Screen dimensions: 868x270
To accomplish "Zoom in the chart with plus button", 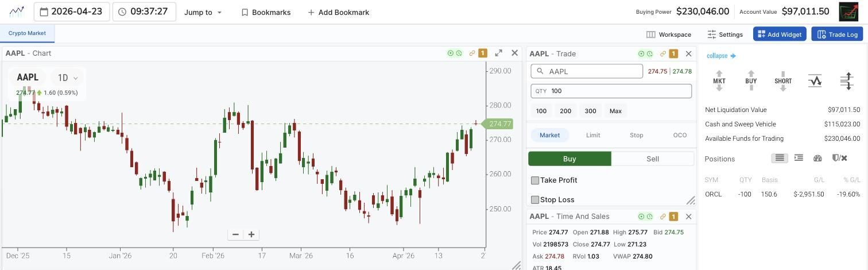I will point(251,234).
